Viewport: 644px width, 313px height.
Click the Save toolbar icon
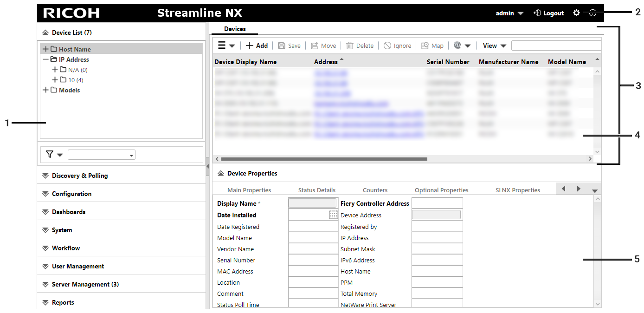tap(282, 46)
